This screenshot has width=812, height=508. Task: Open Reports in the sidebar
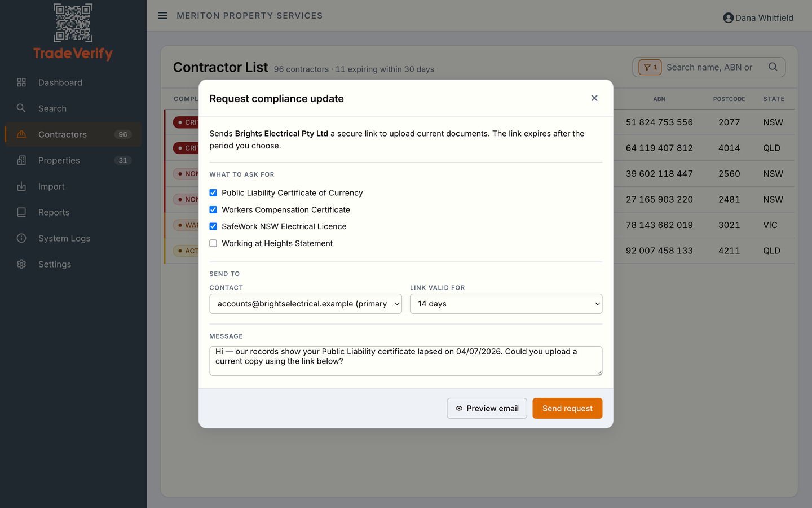pyautogui.click(x=73, y=212)
